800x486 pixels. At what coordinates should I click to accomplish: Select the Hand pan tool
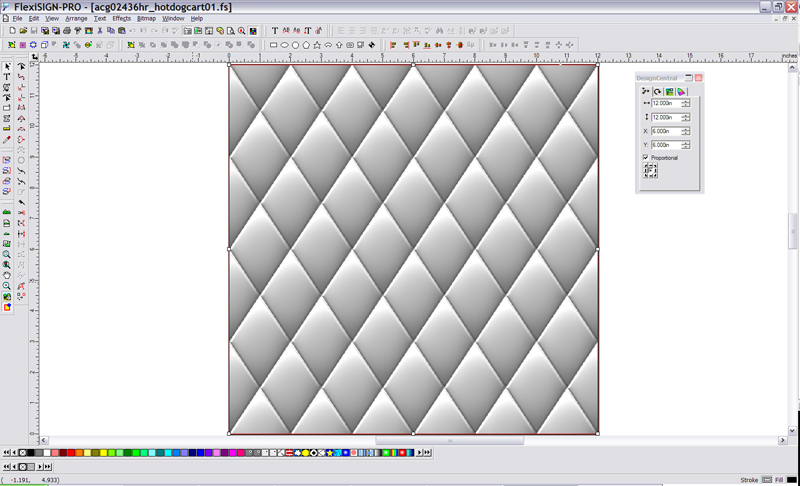(x=7, y=276)
